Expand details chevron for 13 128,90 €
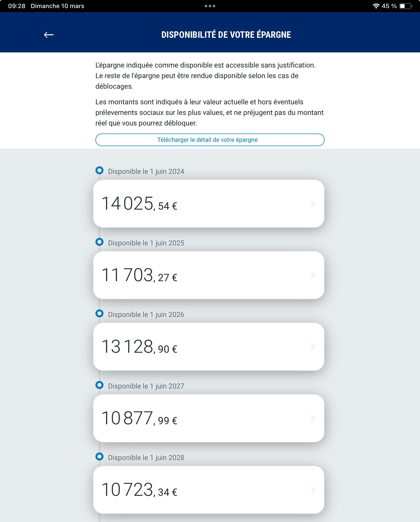The height and width of the screenshot is (522, 420). coord(313,347)
